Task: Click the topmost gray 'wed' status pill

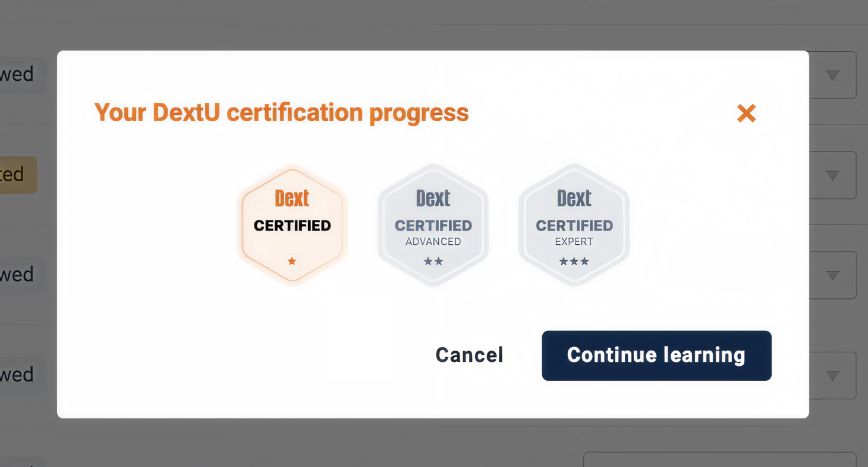Action: click(x=23, y=75)
